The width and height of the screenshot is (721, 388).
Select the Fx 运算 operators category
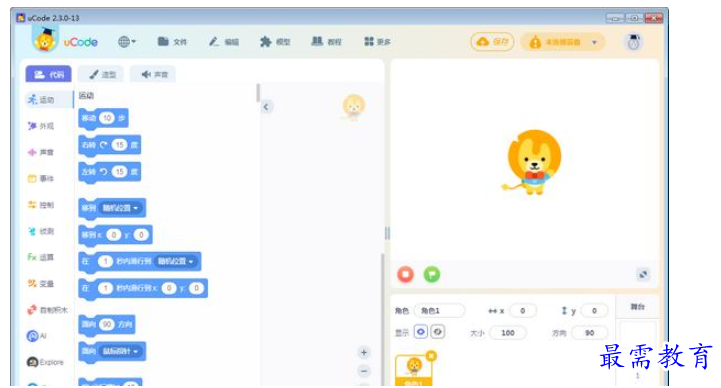[41, 257]
